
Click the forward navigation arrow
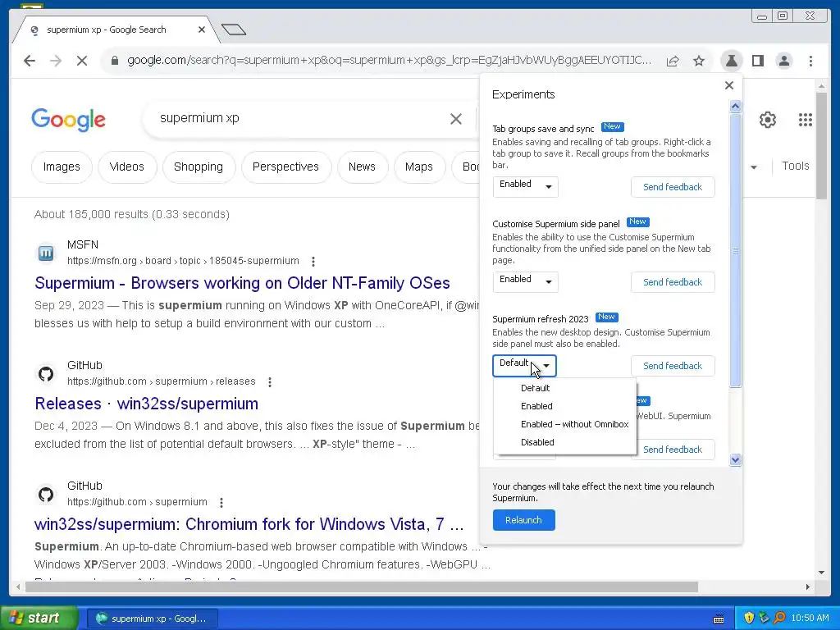56,61
